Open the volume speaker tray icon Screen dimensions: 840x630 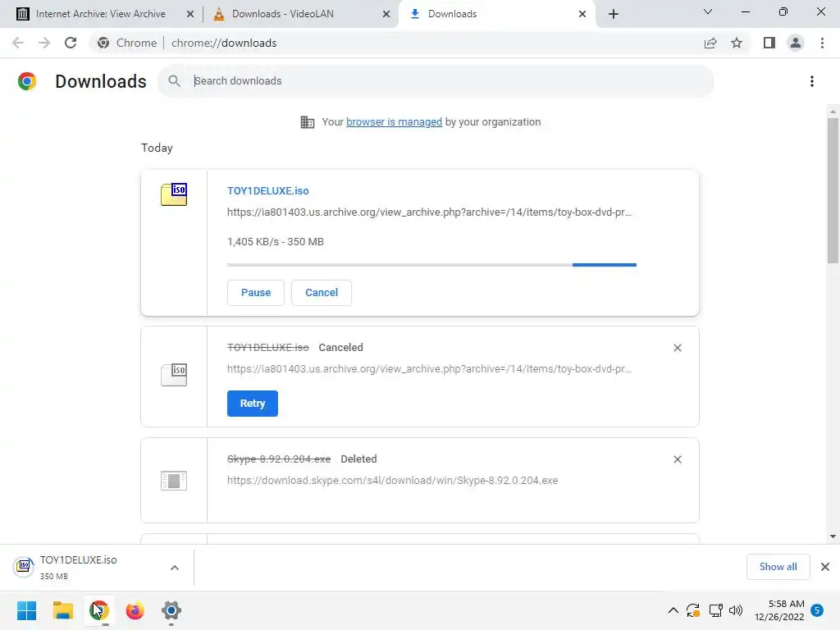(736, 610)
